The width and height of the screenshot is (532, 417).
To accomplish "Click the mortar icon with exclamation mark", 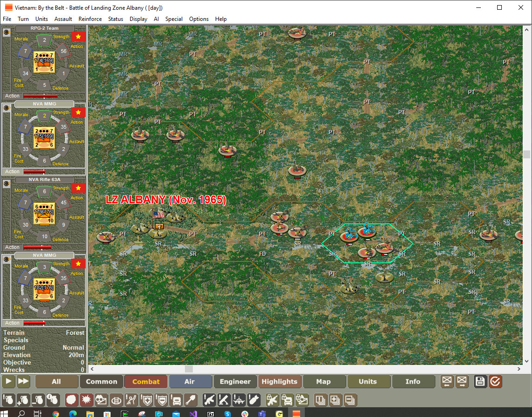I will (x=224, y=400).
